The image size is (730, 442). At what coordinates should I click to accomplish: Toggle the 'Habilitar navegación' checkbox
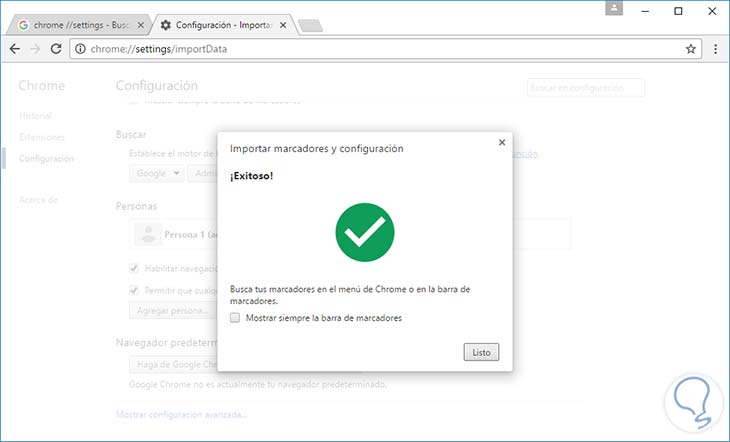click(x=134, y=269)
